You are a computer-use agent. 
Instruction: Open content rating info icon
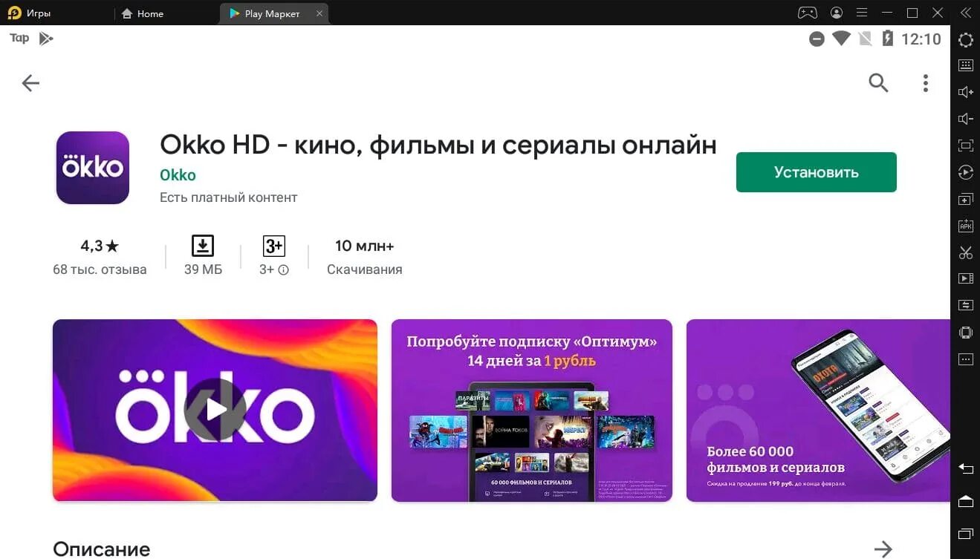(283, 270)
